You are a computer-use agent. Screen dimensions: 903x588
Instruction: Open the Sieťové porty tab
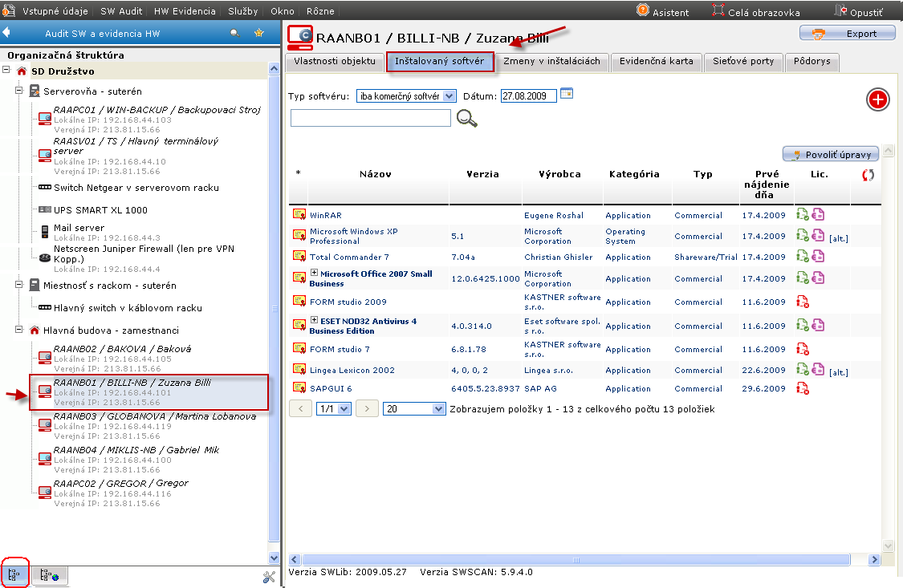coord(743,62)
